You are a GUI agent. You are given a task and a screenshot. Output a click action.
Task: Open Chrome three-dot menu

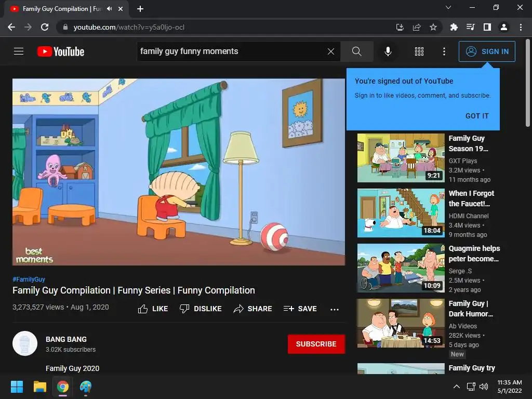click(x=521, y=27)
